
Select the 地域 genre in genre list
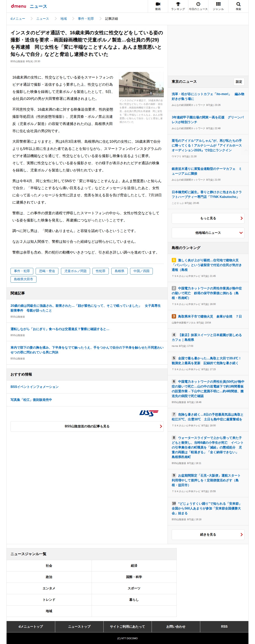click(x=49, y=611)
